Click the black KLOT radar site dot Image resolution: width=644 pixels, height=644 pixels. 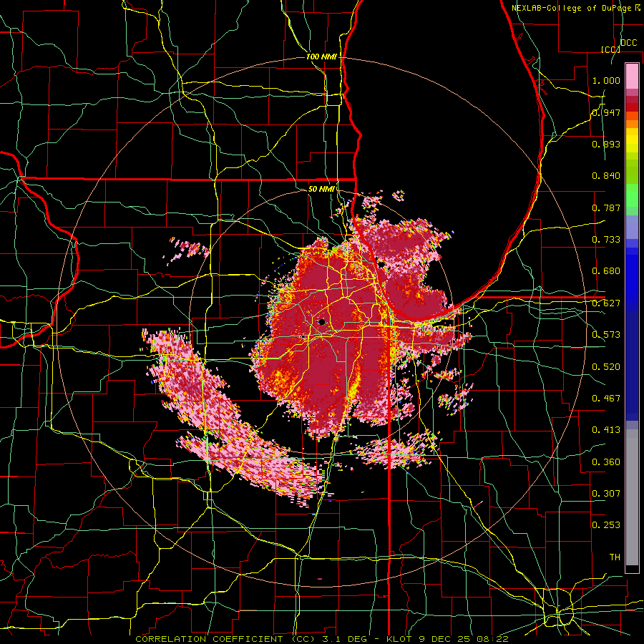(321, 322)
